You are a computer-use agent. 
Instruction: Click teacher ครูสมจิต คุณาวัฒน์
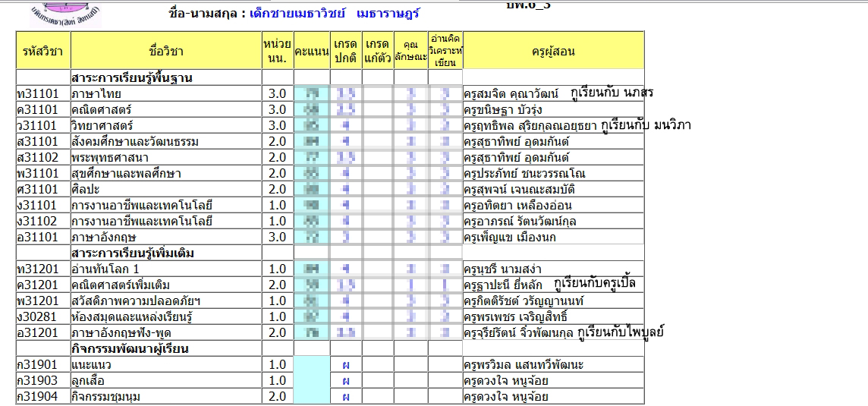click(x=512, y=93)
